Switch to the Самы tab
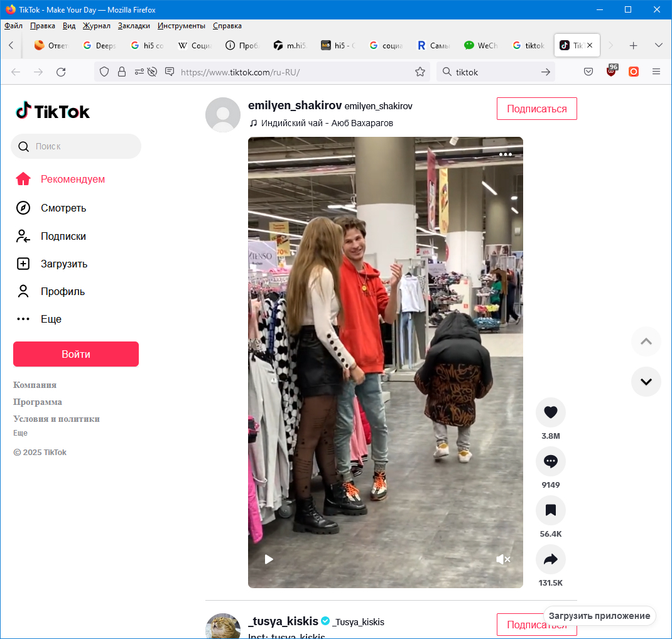Image resolution: width=672 pixels, height=639 pixels. [434, 45]
